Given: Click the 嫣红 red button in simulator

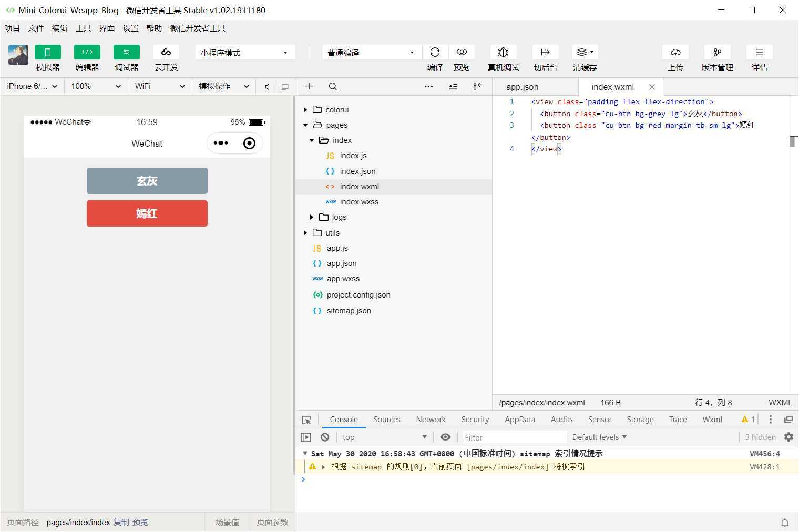Looking at the screenshot, I should click(x=147, y=213).
